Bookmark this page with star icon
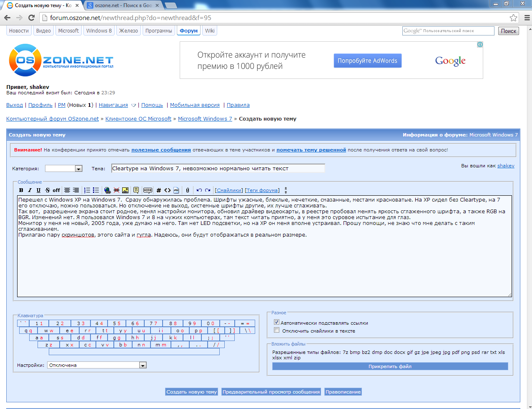Screen dimensions: 532x409 514,18
